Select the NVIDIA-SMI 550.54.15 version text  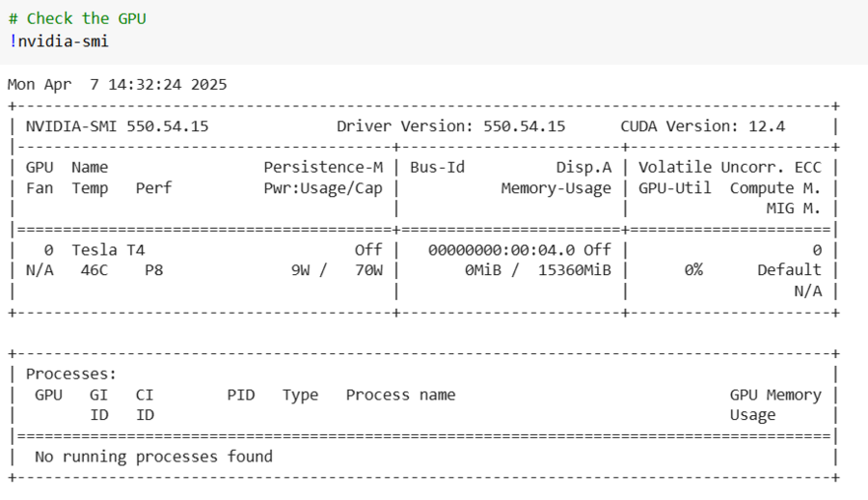[x=117, y=125]
